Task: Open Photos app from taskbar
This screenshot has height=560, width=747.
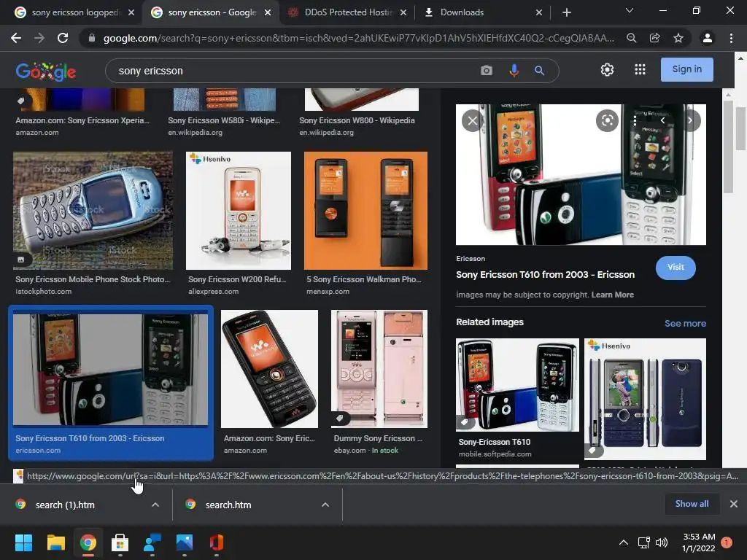Action: tap(185, 542)
